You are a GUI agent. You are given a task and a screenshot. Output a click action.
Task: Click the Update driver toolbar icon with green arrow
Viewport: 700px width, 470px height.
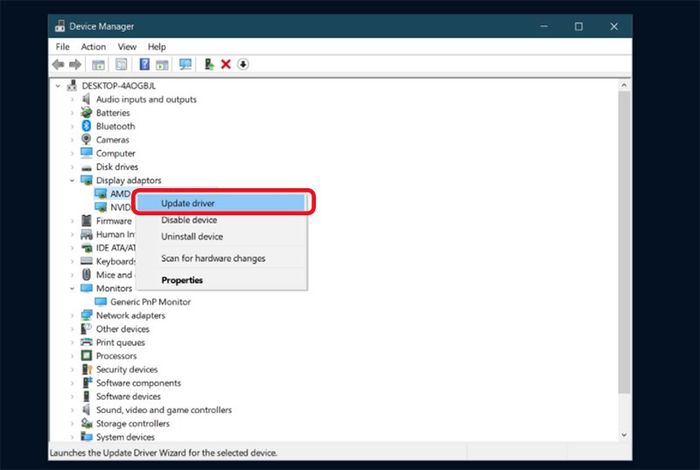coord(208,64)
